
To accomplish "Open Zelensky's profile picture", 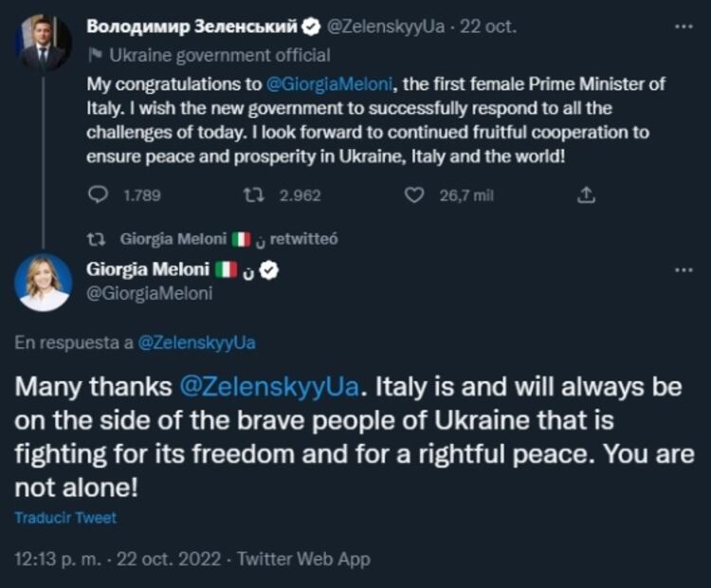I will pos(43,44).
